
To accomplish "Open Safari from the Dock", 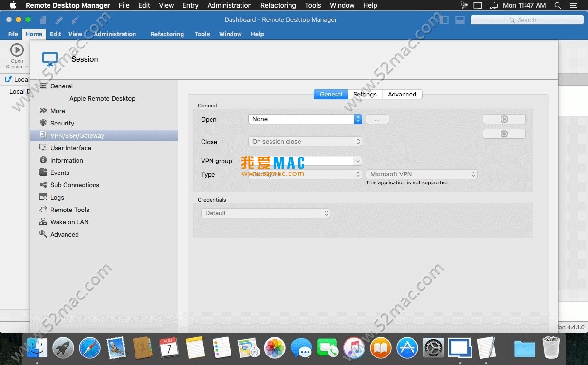I will click(90, 348).
